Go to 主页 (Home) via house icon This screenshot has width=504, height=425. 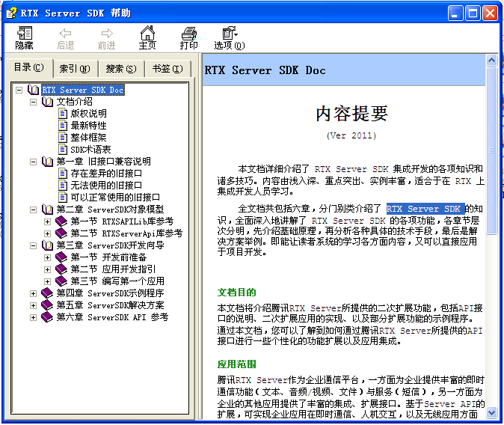(147, 33)
